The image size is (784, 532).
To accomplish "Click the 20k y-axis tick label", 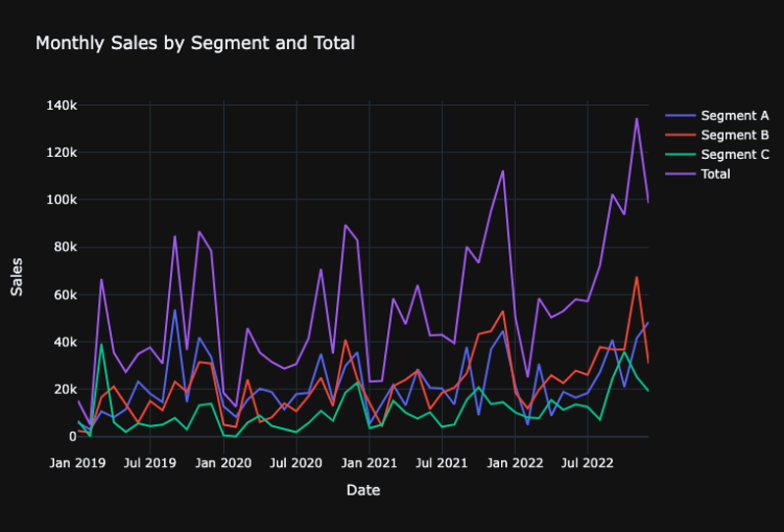I will [x=65, y=389].
